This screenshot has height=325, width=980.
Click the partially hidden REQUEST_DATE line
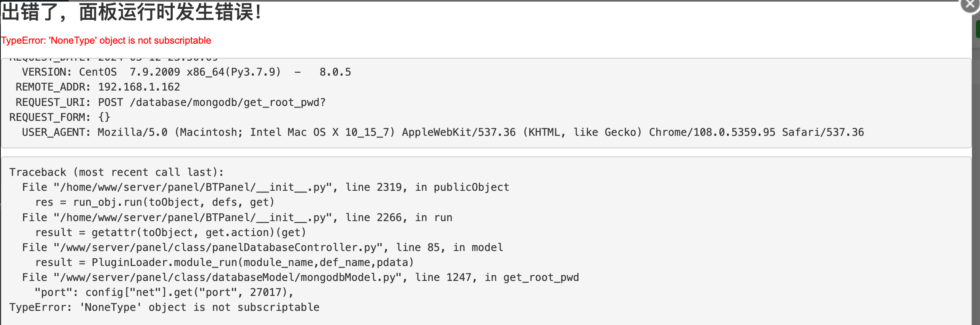[x=114, y=59]
